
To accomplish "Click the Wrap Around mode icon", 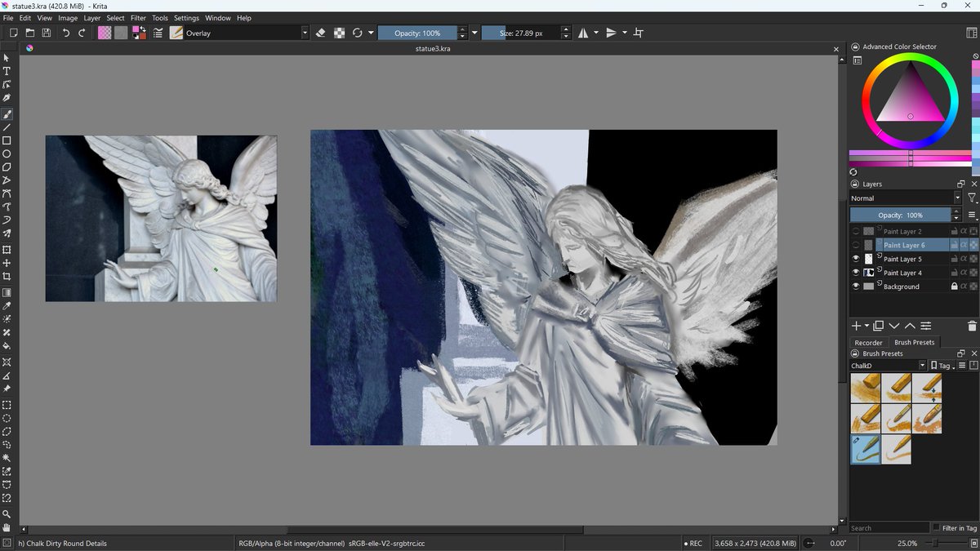I will tap(639, 33).
